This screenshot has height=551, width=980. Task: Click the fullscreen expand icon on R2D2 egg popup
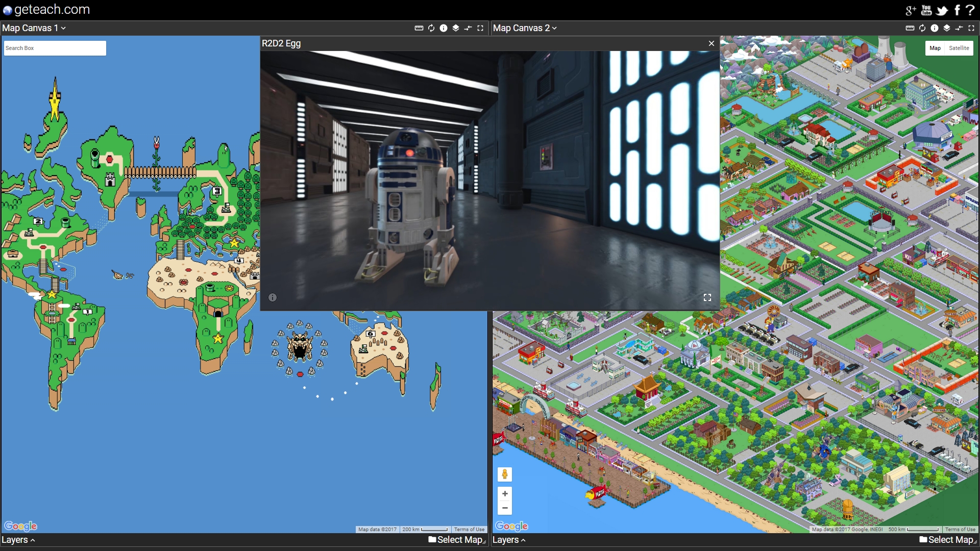pos(707,297)
